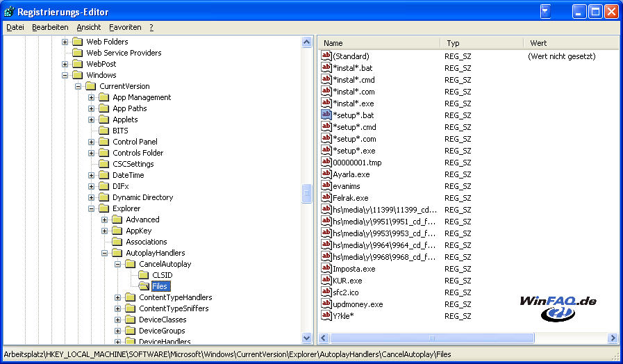Screen dimensions: 623x364
Task: Click the string icon beside updmoney.exe
Action: coord(326,304)
